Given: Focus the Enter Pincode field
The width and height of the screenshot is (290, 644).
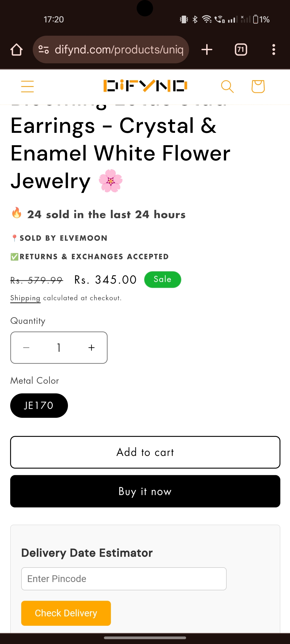Looking at the screenshot, I should click(x=124, y=579).
